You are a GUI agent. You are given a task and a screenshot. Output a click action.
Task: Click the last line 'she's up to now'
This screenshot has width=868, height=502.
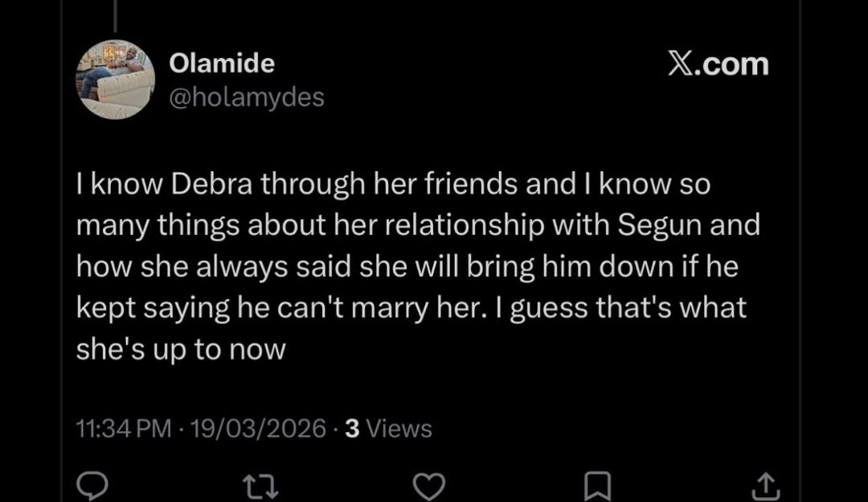[181, 350]
